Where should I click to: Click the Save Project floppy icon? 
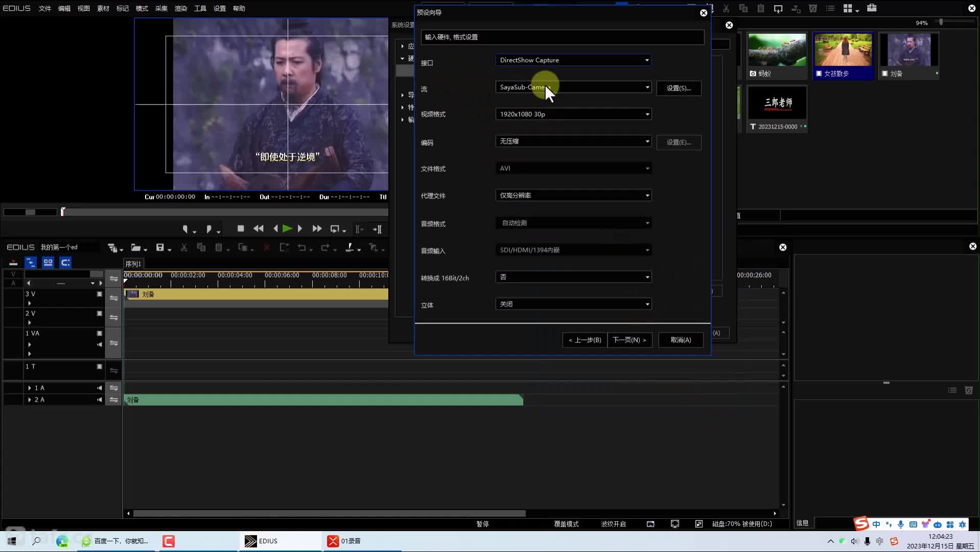(x=160, y=247)
